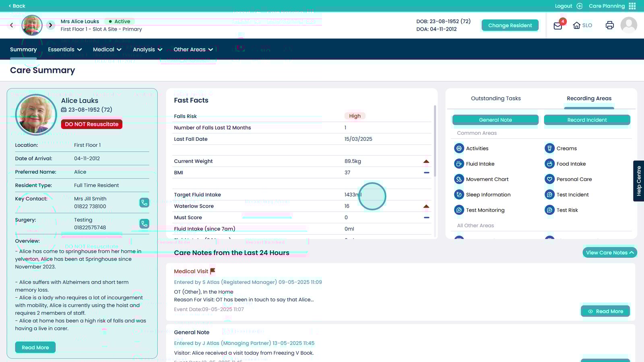The width and height of the screenshot is (644, 362).
Task: Click the Change Resident button
Action: (x=510, y=25)
